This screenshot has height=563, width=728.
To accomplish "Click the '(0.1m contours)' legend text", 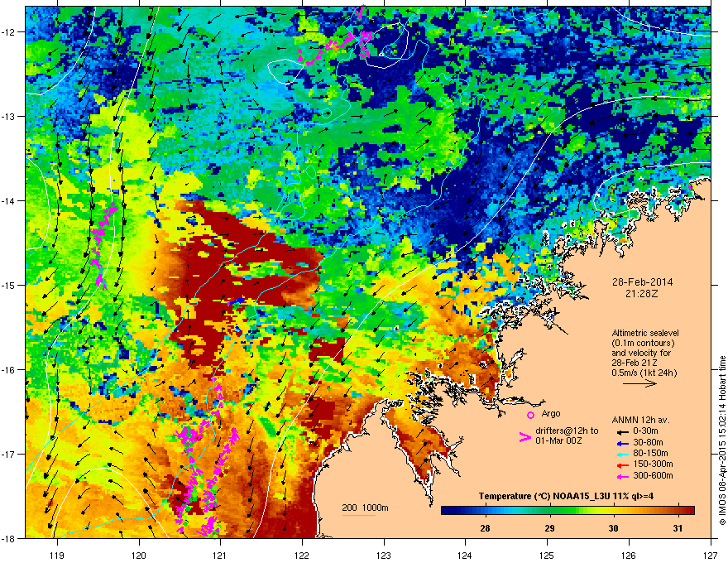I will point(643,343).
